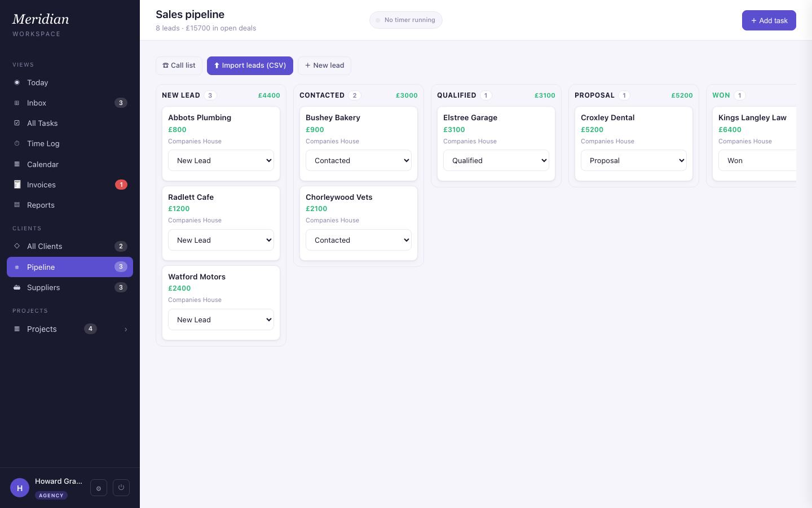
Task: Open Elstree Garage stage dropdown
Action: click(496, 160)
